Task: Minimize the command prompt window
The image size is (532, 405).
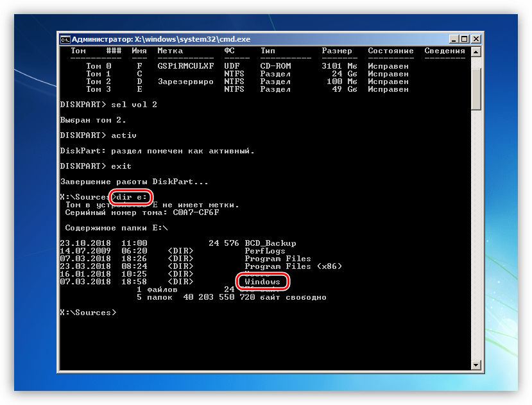Action: pyautogui.click(x=454, y=39)
